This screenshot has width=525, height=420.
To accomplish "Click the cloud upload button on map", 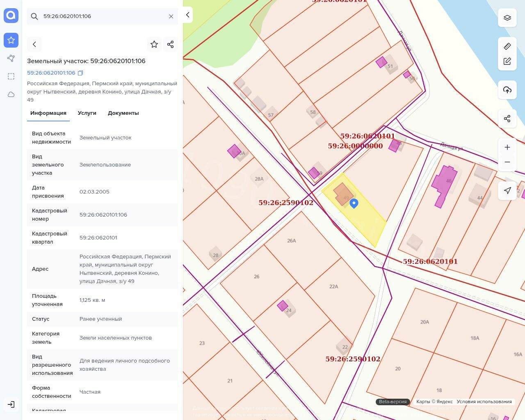I will (507, 90).
